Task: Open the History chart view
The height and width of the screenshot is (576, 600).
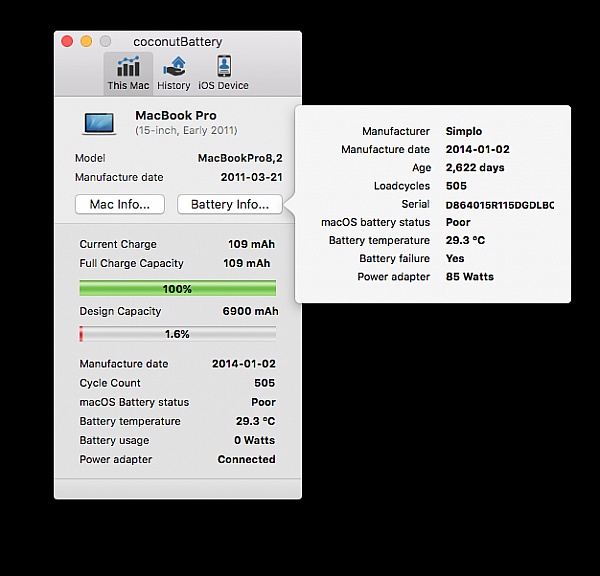Action: coord(173,72)
